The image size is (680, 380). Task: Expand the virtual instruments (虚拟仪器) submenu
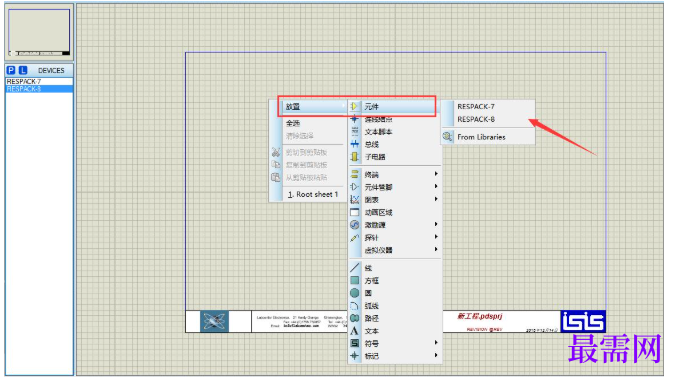click(394, 250)
